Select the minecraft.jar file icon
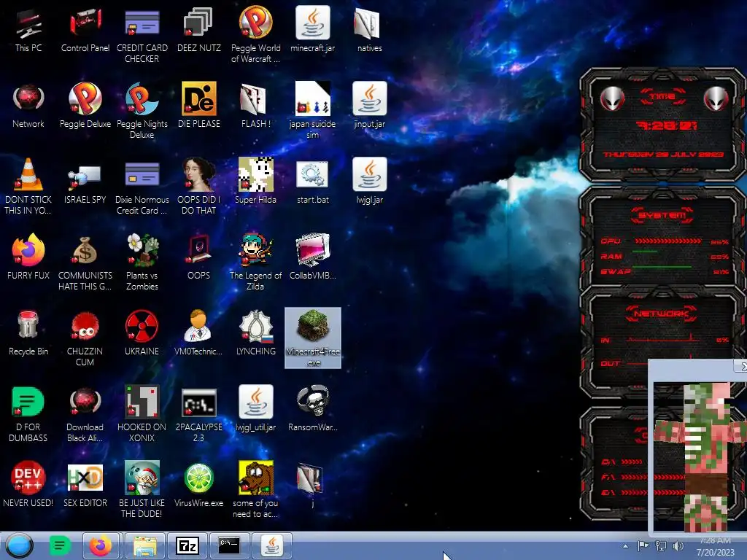747x560 pixels. pos(312,23)
